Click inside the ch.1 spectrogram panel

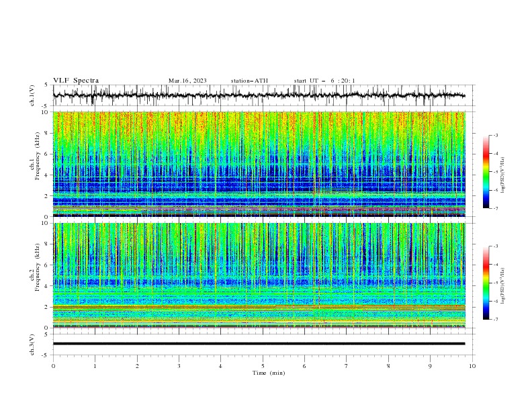coord(259,164)
